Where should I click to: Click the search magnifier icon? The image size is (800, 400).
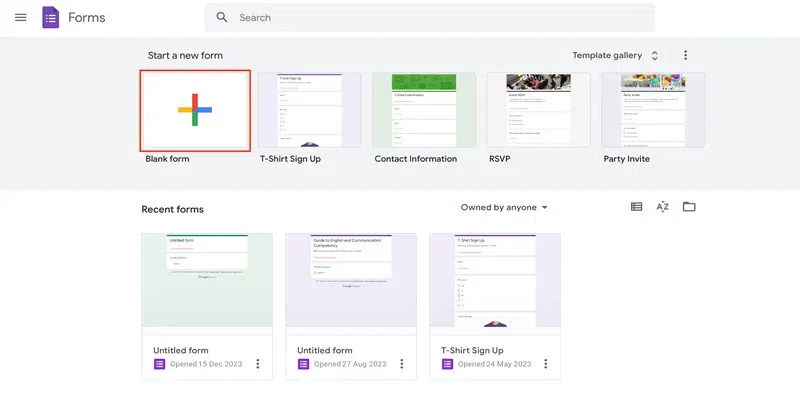click(x=221, y=17)
